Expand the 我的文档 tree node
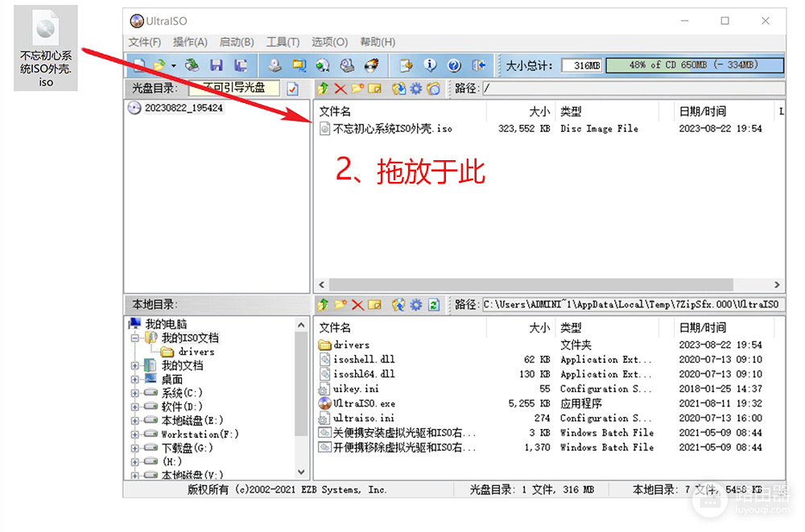Screen dimensions: 805x532 (x=135, y=365)
